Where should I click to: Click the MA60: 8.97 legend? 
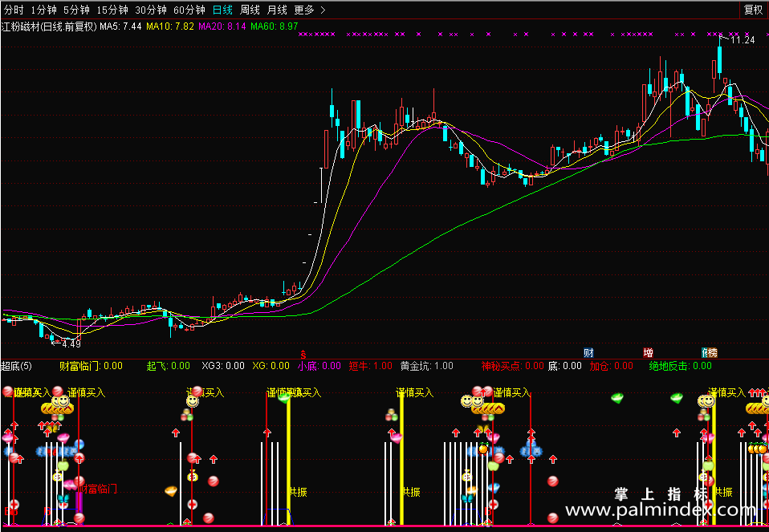click(x=275, y=26)
